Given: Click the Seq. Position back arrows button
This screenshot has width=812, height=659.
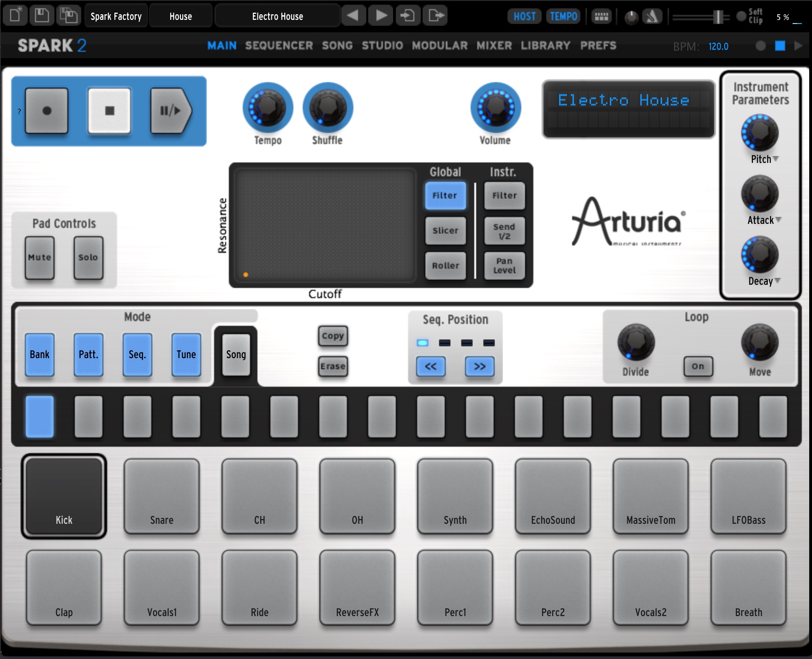Looking at the screenshot, I should pos(430,366).
